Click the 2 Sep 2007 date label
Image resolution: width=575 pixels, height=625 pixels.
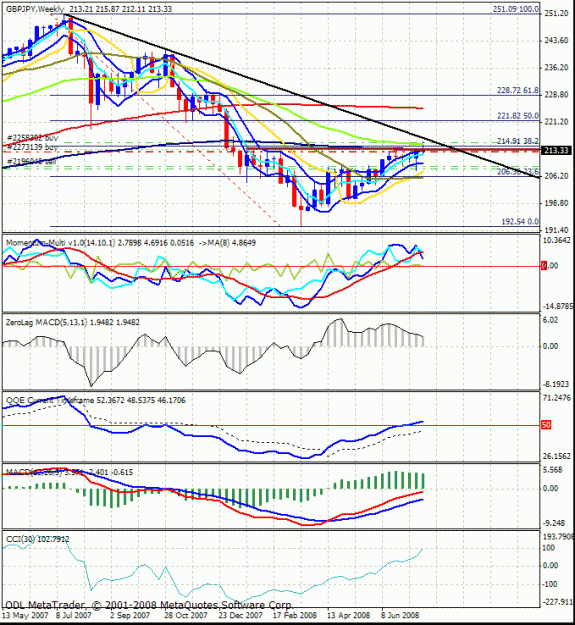point(130,615)
